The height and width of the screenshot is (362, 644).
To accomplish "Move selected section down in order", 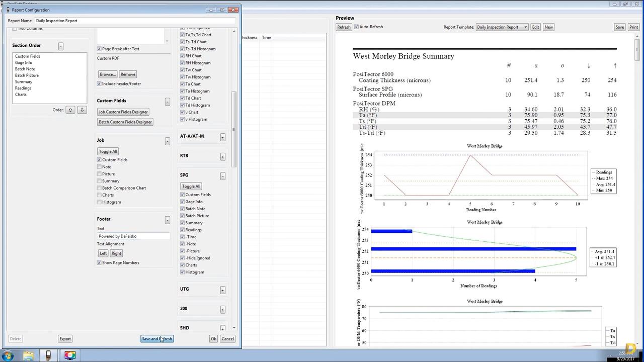I will click(82, 110).
